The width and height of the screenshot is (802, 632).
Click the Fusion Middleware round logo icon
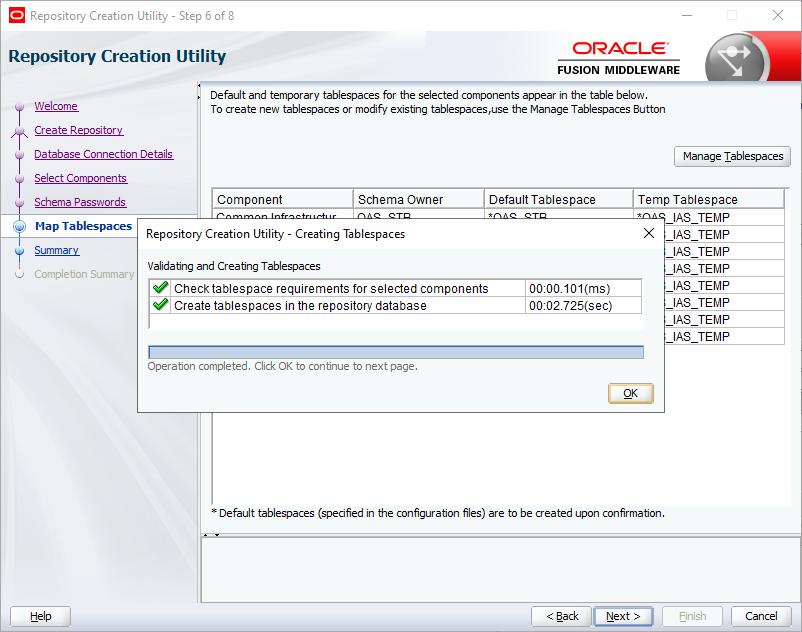pos(736,59)
